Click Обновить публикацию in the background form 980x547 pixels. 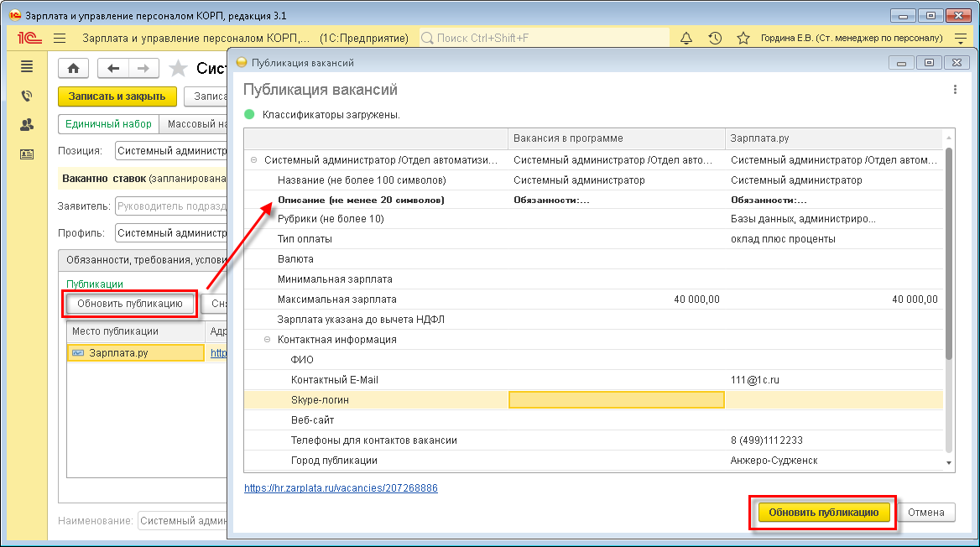130,304
